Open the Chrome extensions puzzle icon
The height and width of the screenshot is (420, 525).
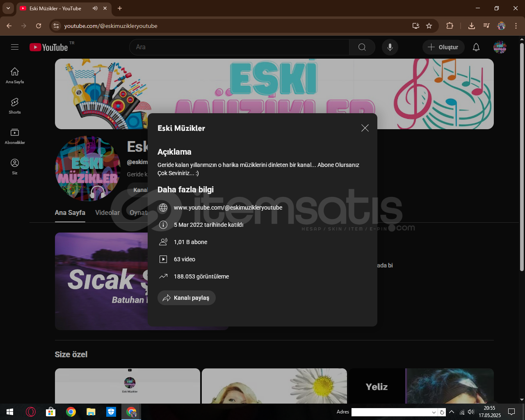click(x=450, y=26)
